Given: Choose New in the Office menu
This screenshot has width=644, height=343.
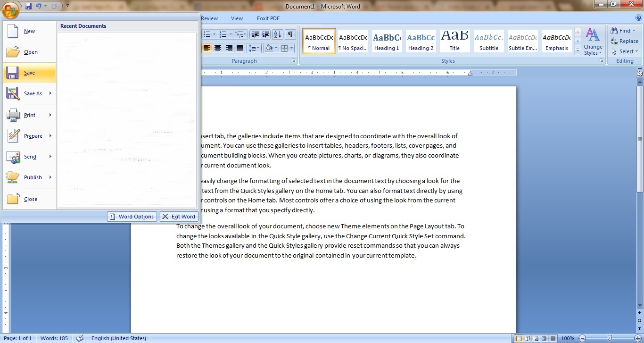Looking at the screenshot, I should 29,31.
